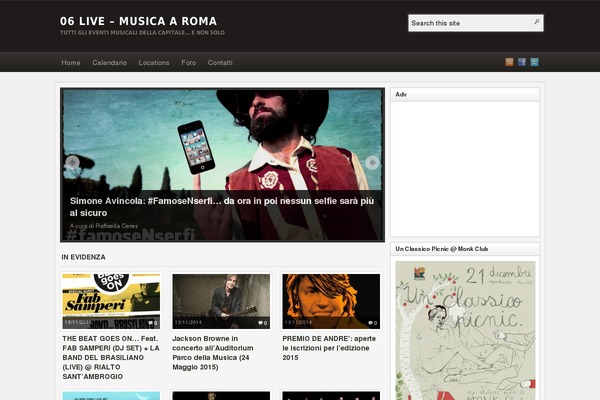Screen dimensions: 600x400
Task: Open the Calendario menu item
Action: click(109, 62)
